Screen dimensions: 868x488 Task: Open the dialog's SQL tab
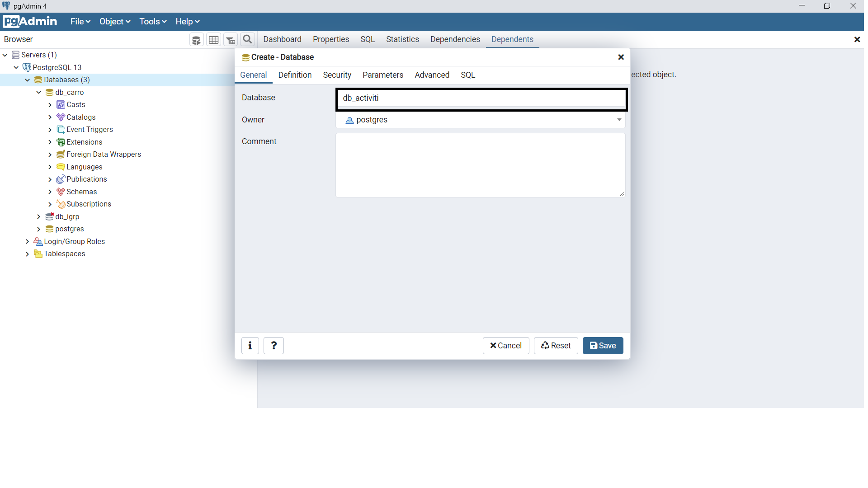pyautogui.click(x=468, y=75)
